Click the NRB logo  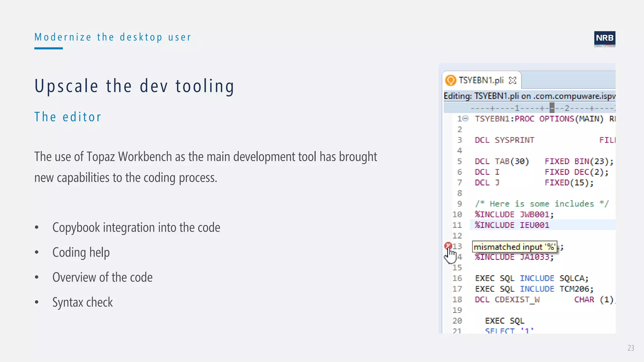point(605,39)
